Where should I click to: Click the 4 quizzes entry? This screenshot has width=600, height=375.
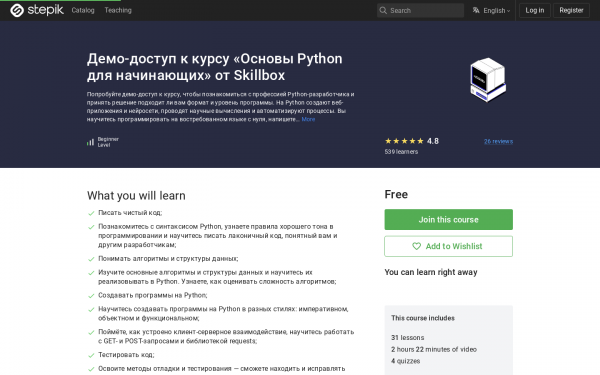click(406, 361)
